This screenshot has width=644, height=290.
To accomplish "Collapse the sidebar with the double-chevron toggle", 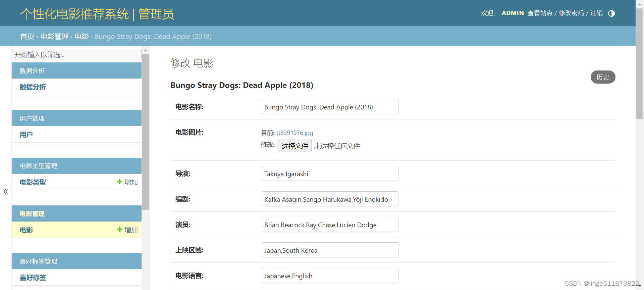I will (x=6, y=191).
